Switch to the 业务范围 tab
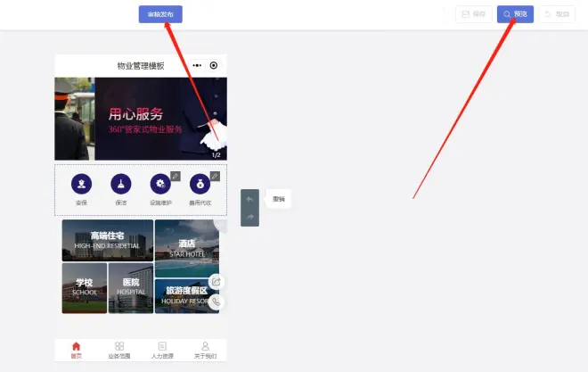The image size is (588, 372). click(118, 350)
